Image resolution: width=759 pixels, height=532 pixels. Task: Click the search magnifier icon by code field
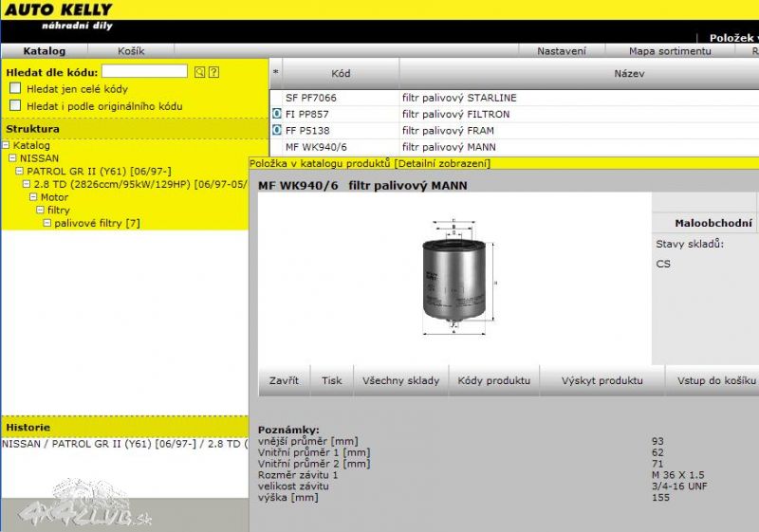tap(199, 72)
